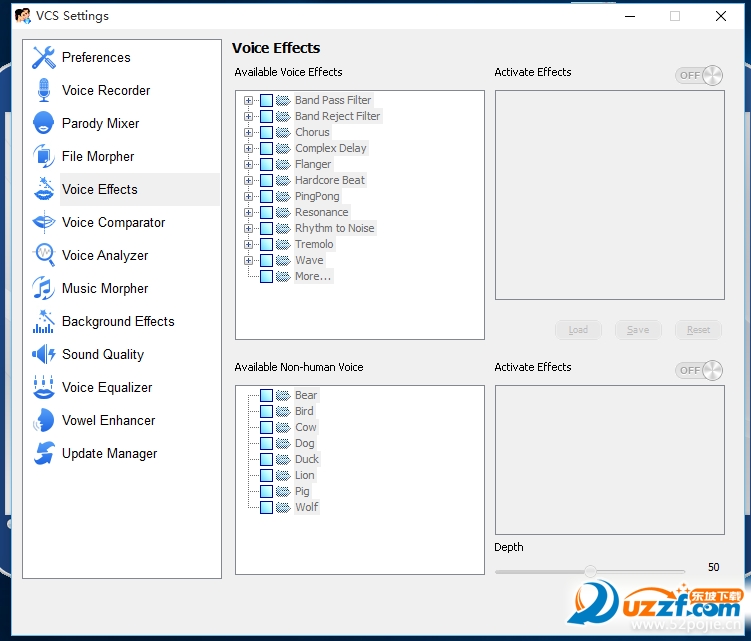
Task: Select the Rhythm to Noise label
Action: 334,228
